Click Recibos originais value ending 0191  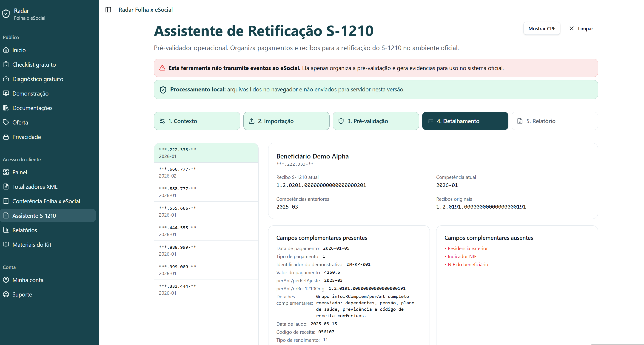point(481,207)
